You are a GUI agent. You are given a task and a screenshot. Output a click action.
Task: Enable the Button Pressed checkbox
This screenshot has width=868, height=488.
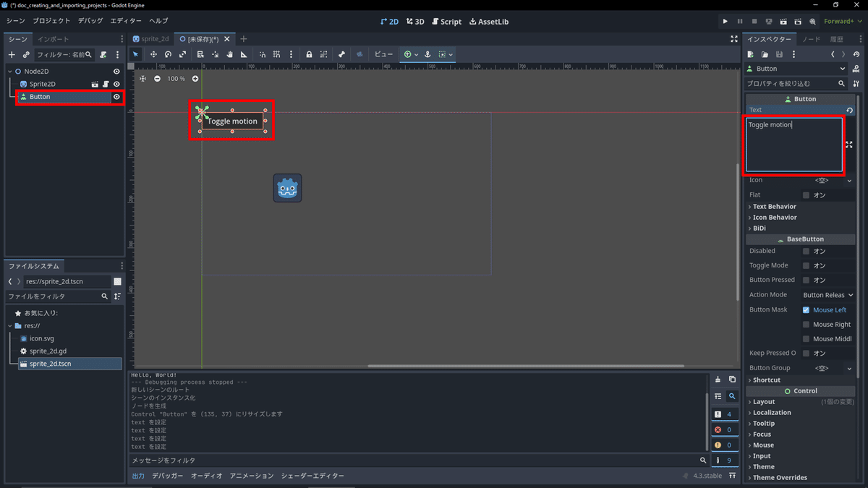click(806, 280)
